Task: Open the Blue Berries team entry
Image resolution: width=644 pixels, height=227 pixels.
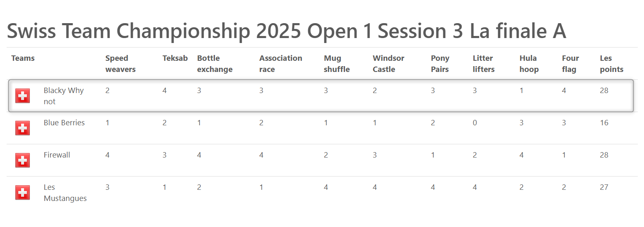Action: [x=64, y=123]
